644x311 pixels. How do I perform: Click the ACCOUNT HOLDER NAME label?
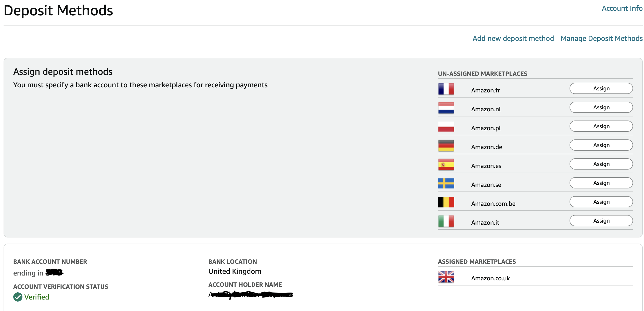click(x=245, y=284)
